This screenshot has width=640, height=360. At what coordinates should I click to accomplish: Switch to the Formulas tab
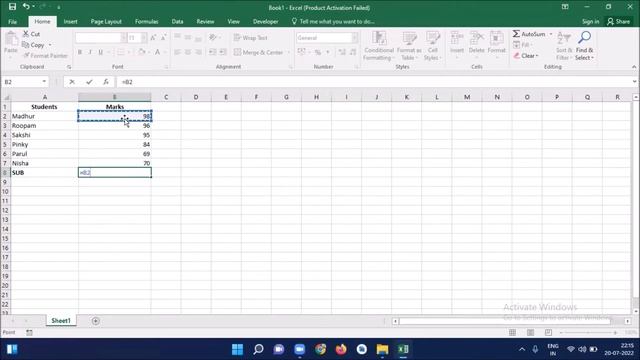[x=147, y=22]
